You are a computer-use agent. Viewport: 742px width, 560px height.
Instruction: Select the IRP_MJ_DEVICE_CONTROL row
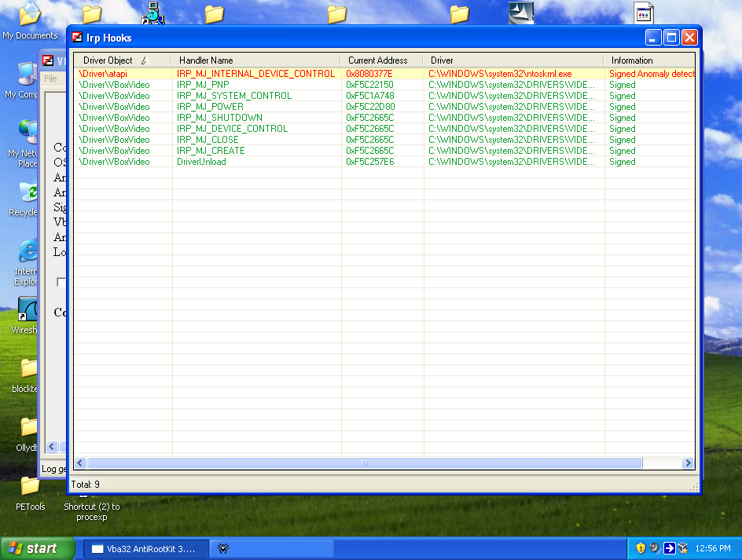point(384,129)
